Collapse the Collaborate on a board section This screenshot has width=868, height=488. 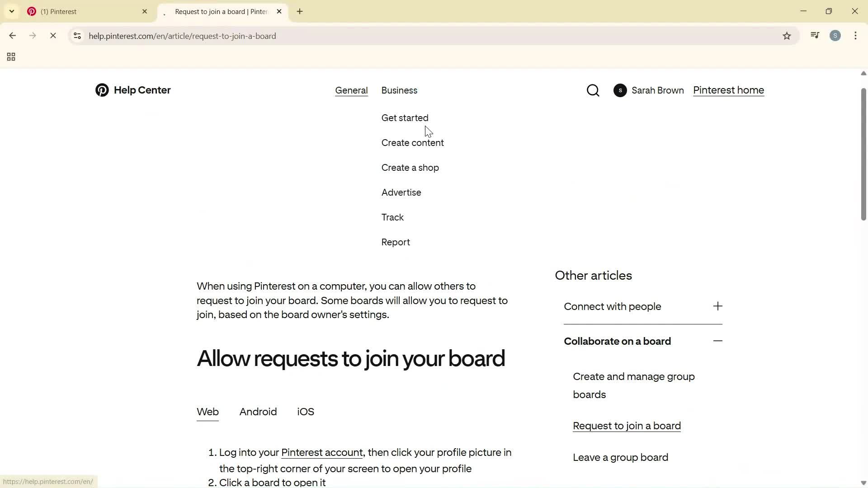pos(718,341)
